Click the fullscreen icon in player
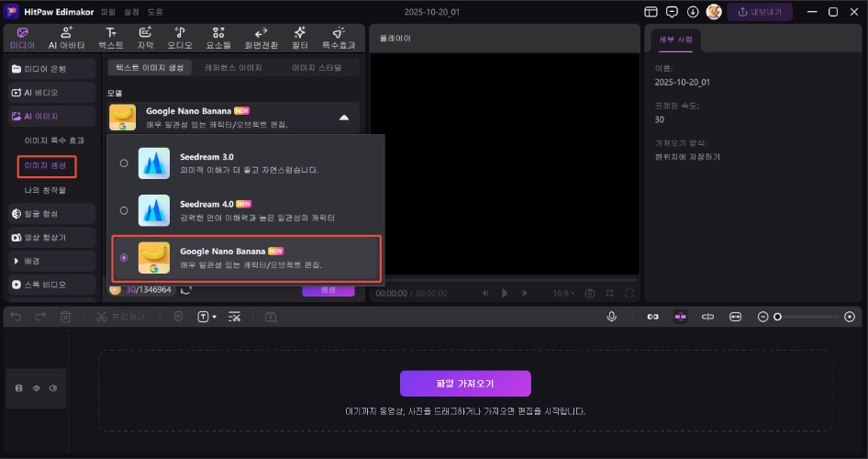 pyautogui.click(x=629, y=294)
